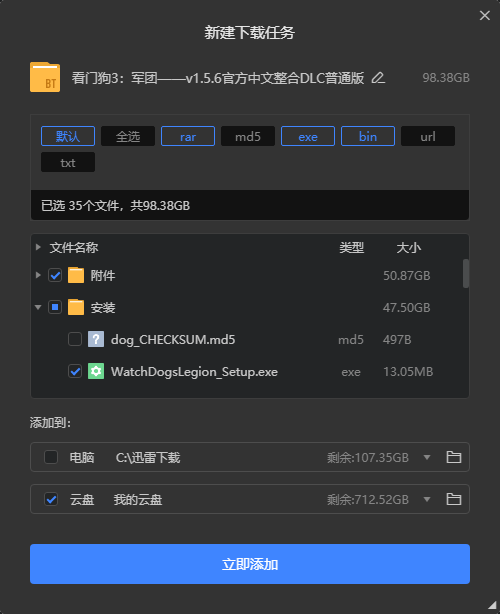500x614 pixels.
Task: Click the 剩余:712.52GB text
Action: (368, 500)
